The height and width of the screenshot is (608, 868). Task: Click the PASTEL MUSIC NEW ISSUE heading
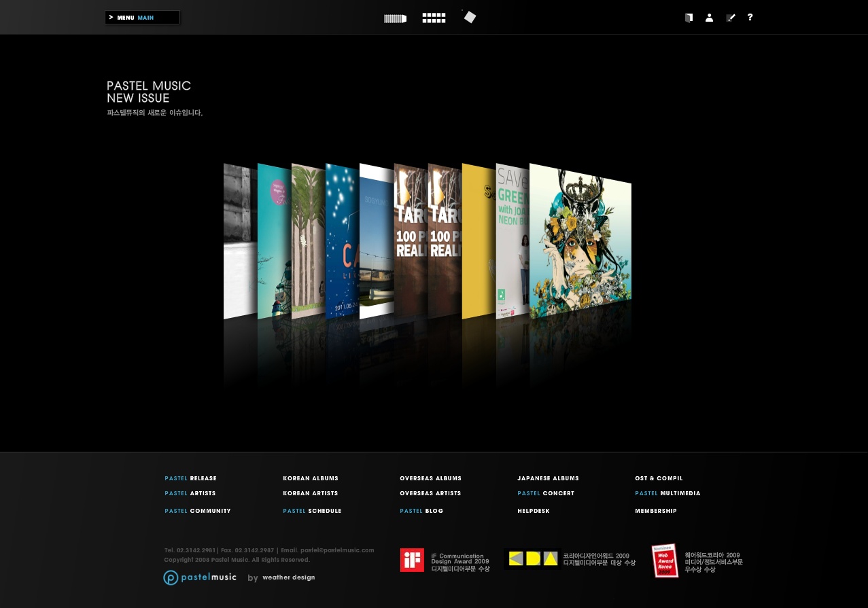149,92
